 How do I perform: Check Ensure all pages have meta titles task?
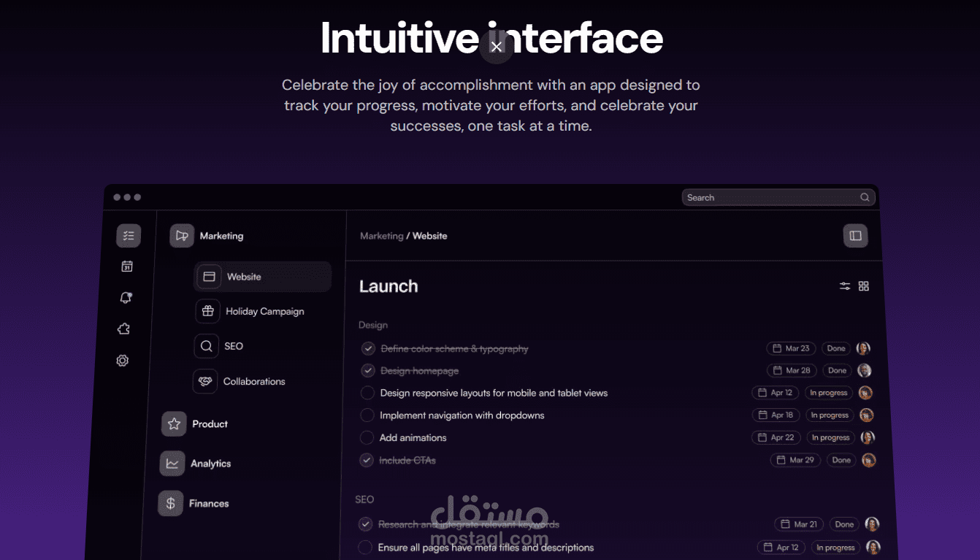[x=365, y=548]
